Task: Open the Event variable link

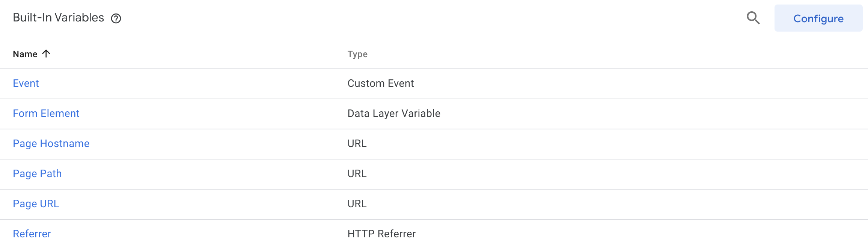Action: pos(26,84)
